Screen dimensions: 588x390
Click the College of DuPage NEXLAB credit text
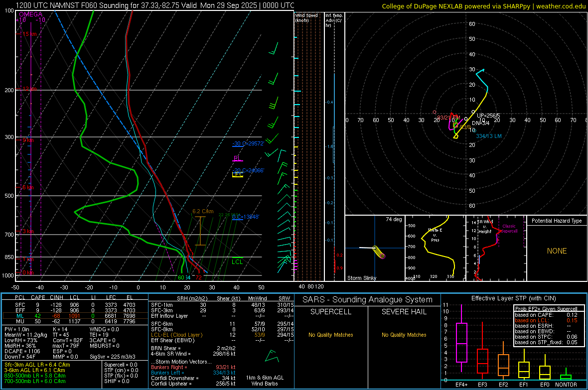coord(483,6)
